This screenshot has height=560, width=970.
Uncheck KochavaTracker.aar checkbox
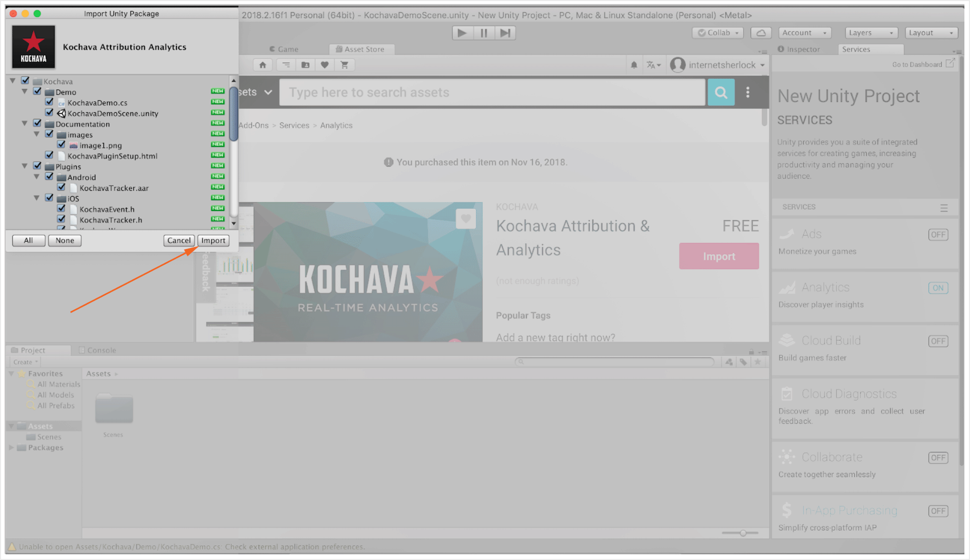[x=62, y=188]
